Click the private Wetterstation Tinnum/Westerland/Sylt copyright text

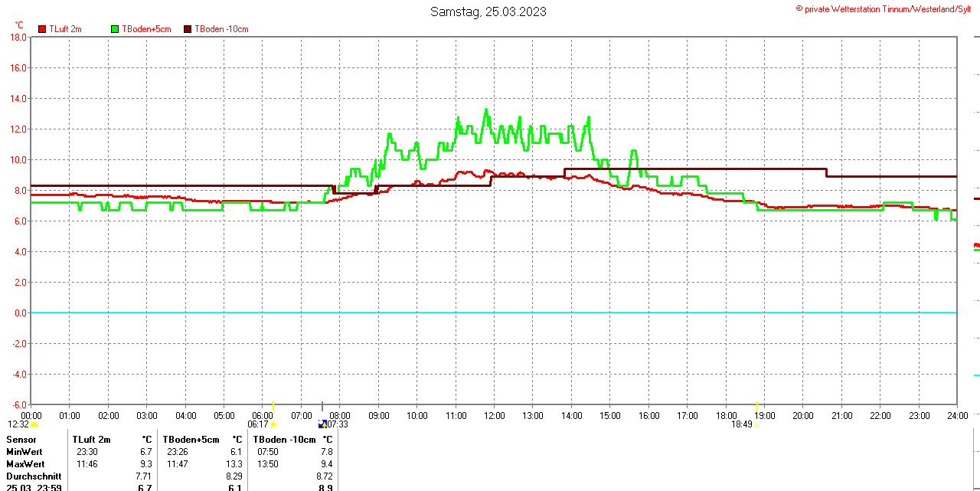(x=887, y=8)
